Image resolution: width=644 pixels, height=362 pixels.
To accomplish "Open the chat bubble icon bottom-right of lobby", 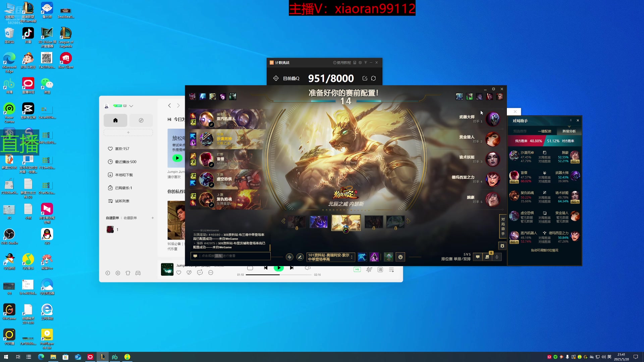I will coord(478,257).
